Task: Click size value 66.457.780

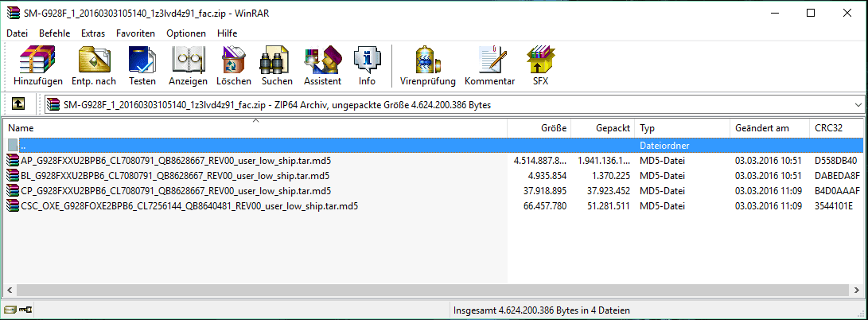Action: click(x=545, y=206)
